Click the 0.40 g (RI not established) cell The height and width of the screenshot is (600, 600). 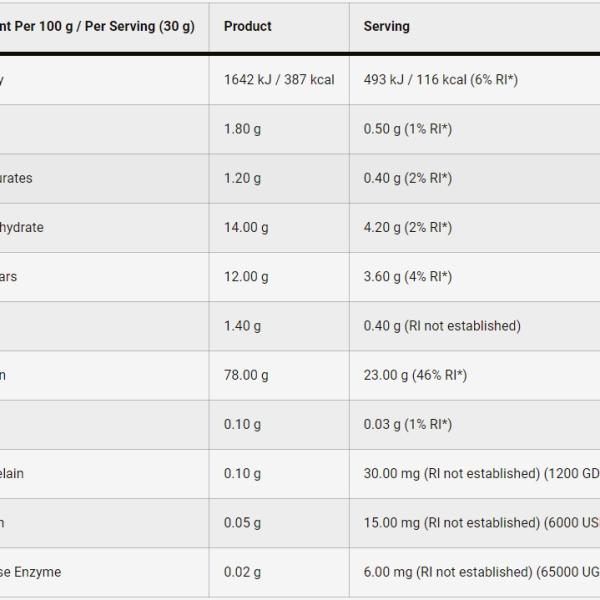click(x=442, y=325)
